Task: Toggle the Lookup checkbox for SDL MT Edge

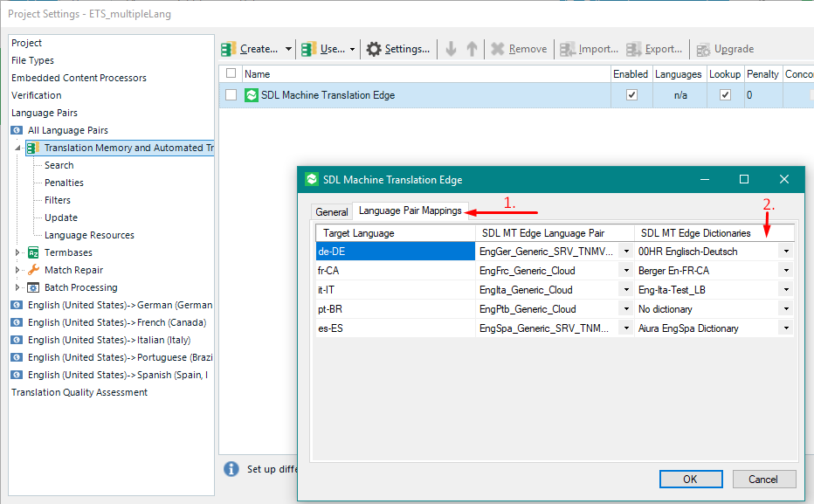Action: pyautogui.click(x=725, y=95)
